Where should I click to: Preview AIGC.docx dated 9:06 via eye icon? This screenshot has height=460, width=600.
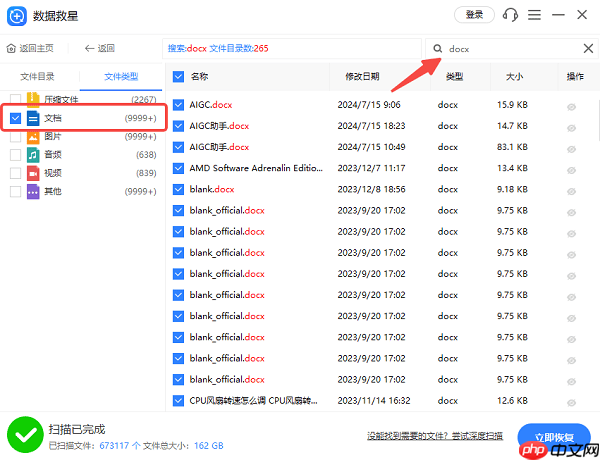click(571, 107)
